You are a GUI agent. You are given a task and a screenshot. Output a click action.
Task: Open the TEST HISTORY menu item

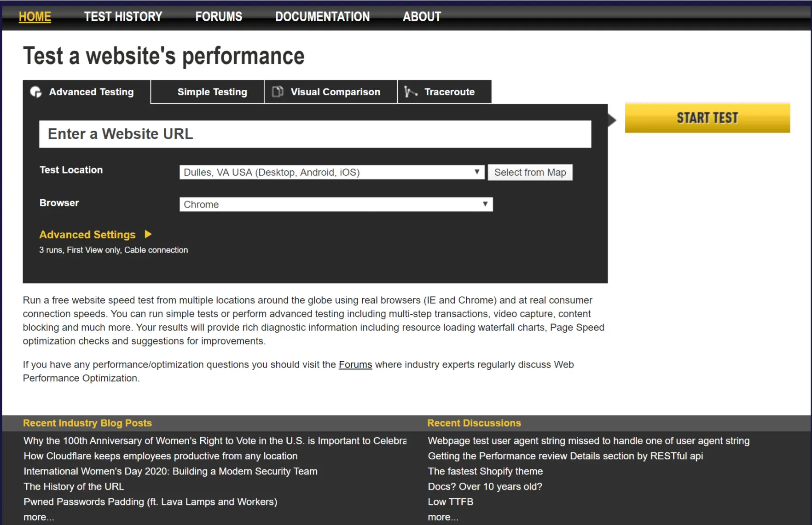coord(123,17)
